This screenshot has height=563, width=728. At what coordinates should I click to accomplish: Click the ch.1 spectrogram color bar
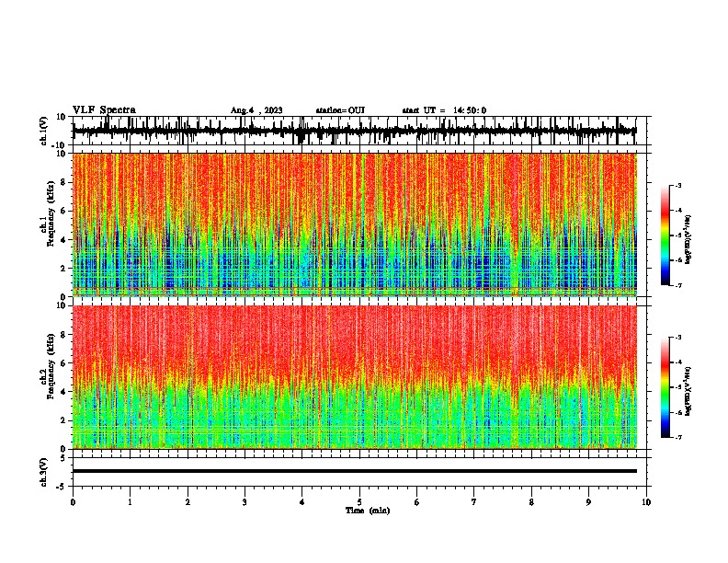click(x=665, y=236)
